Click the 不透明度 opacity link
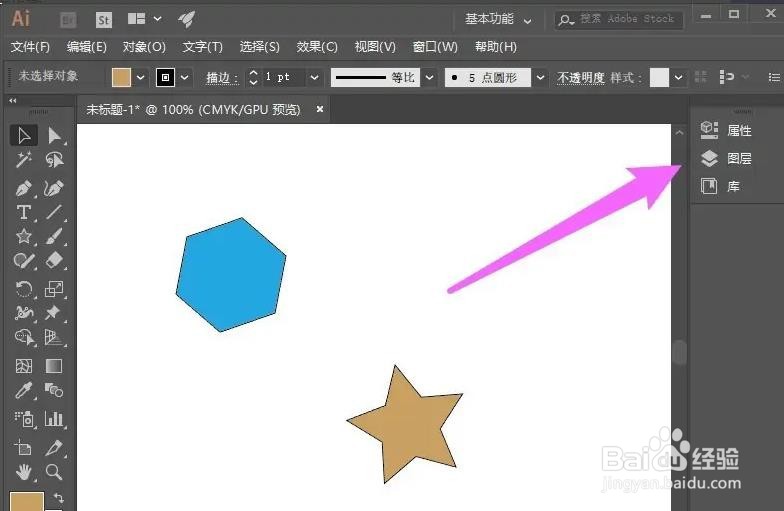The height and width of the screenshot is (511, 784). tap(580, 78)
